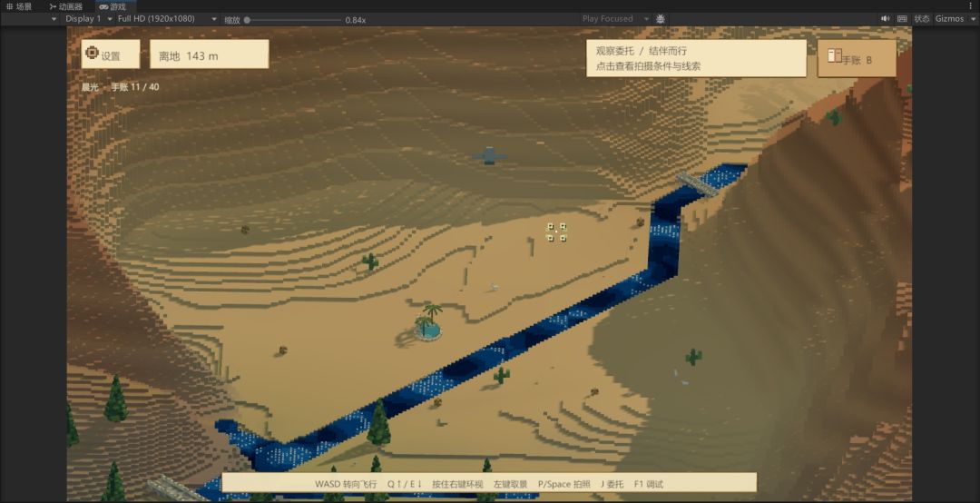This screenshot has width=980, height=503.
Task: Click the F1 调试 hint text
Action: tap(648, 484)
